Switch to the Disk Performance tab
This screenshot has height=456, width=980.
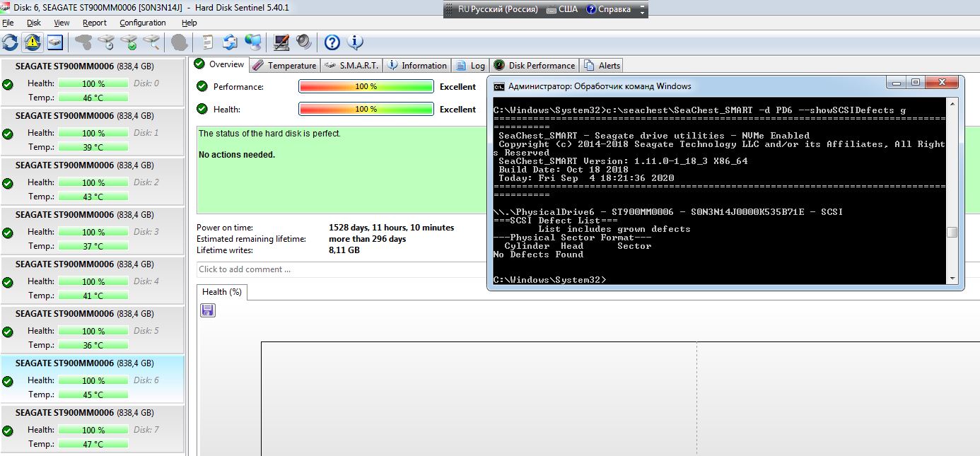coord(535,65)
